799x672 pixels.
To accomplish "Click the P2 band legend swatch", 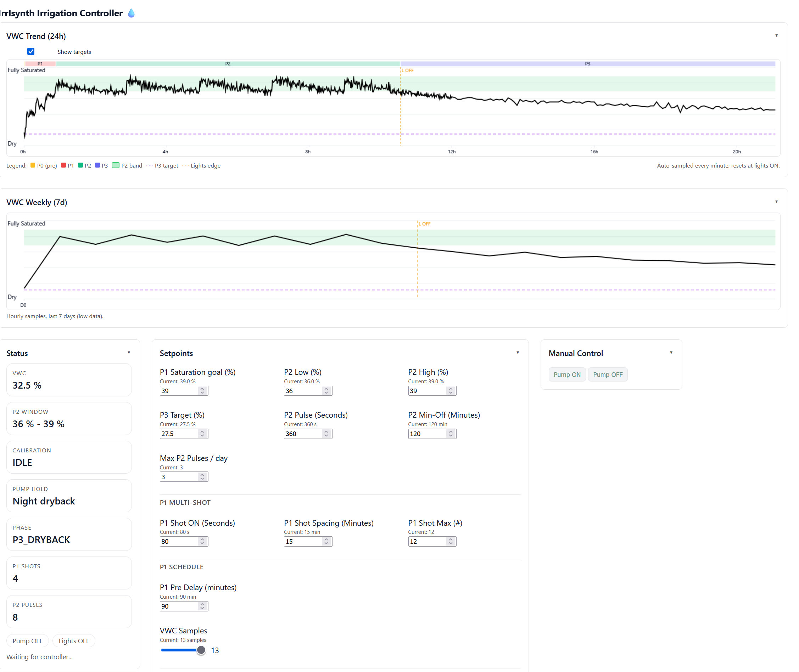I will point(116,165).
